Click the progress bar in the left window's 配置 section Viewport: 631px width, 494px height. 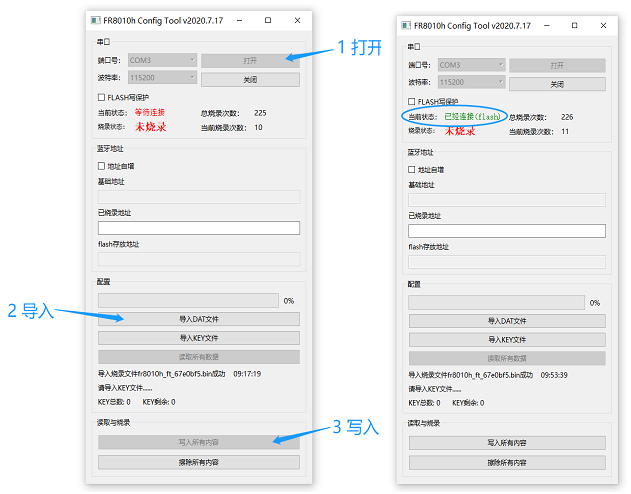pos(188,300)
